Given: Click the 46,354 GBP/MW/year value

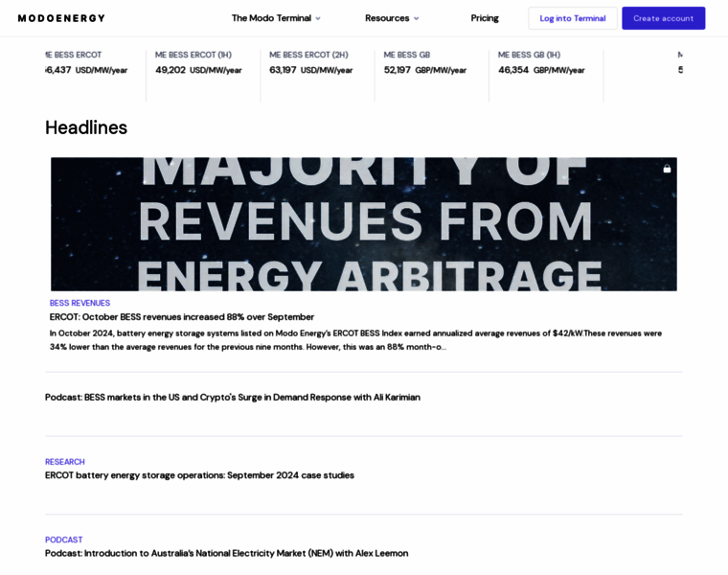Looking at the screenshot, I should click(541, 70).
